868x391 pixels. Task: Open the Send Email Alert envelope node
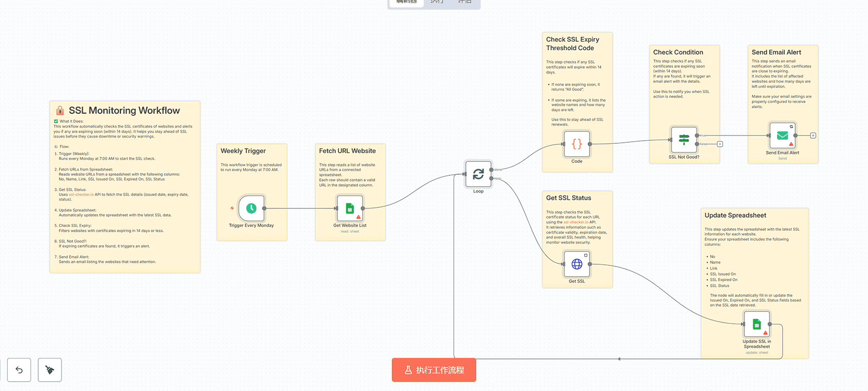[782, 136]
